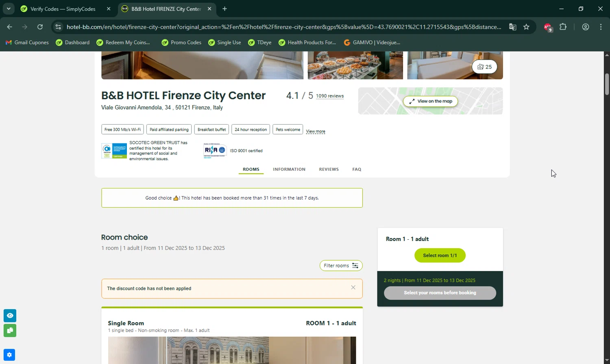This screenshot has width=610, height=364.
Task: Open Dashboard bookmark
Action: coord(73,42)
